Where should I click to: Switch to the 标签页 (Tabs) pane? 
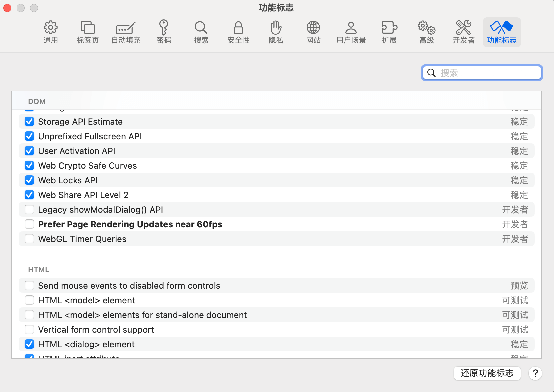tap(88, 32)
